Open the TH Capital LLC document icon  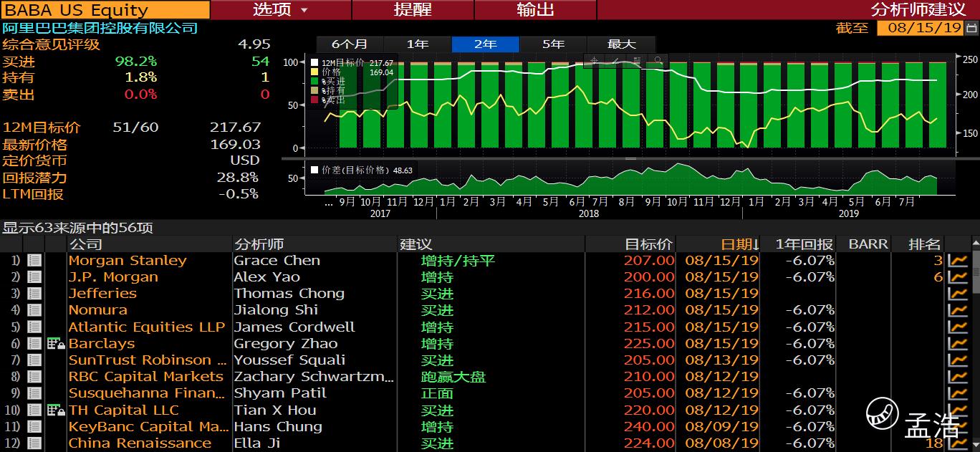pyautogui.click(x=34, y=410)
